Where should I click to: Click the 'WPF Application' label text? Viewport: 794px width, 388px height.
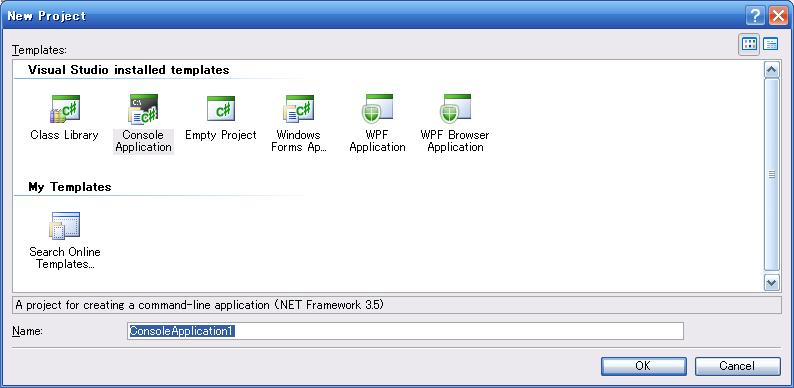pos(377,141)
